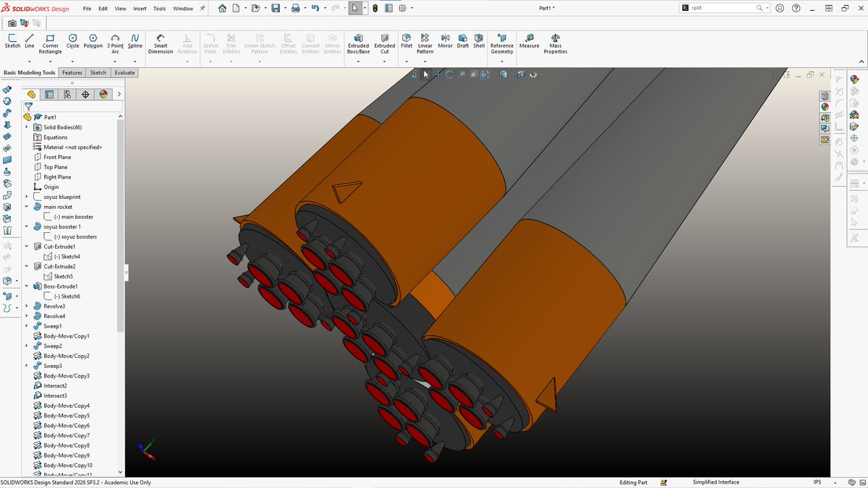Select the Extruded Boss/Base tool
868x488 pixels.
[358, 43]
